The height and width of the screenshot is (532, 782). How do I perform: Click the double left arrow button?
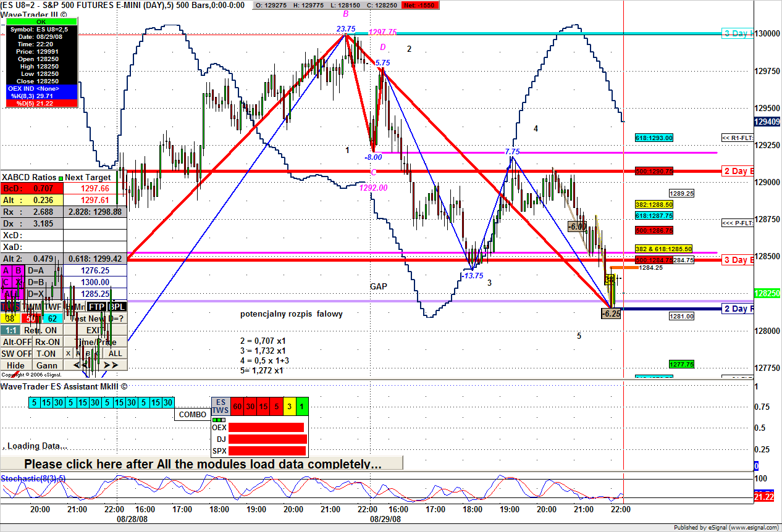coord(80,365)
